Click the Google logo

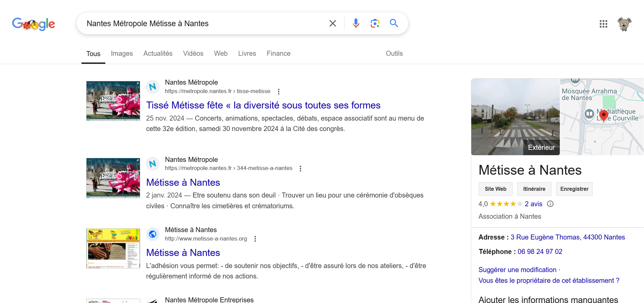pyautogui.click(x=34, y=24)
